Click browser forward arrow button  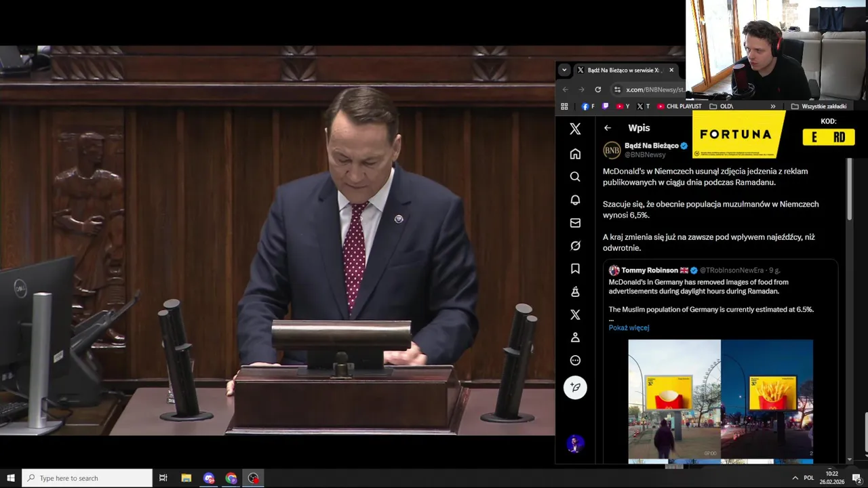point(581,89)
